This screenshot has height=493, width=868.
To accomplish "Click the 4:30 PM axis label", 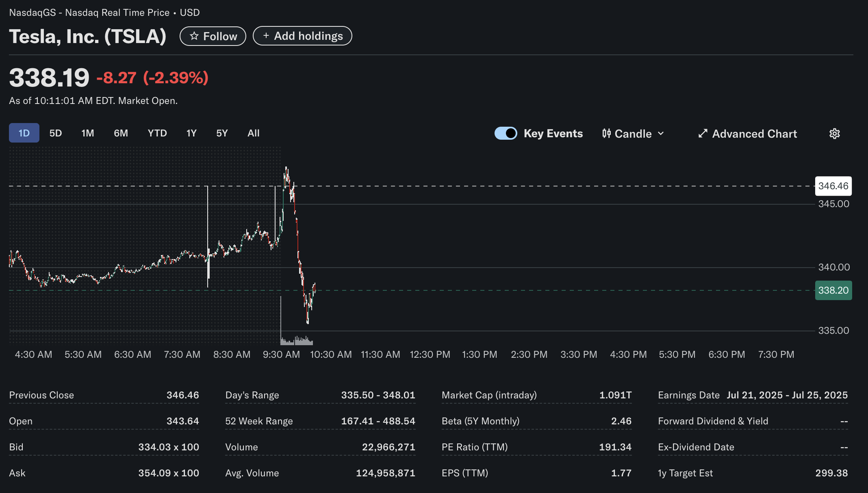I will click(628, 355).
